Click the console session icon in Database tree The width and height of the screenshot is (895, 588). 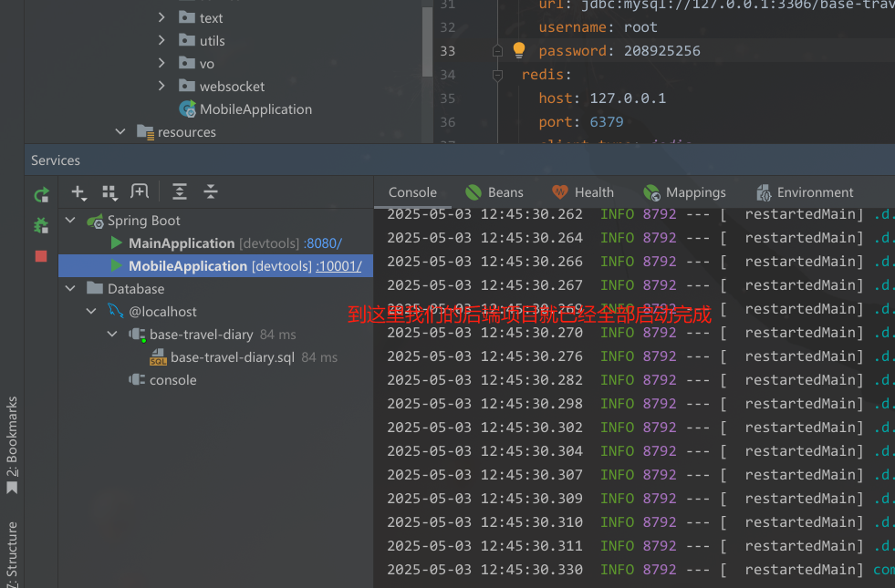(x=137, y=379)
